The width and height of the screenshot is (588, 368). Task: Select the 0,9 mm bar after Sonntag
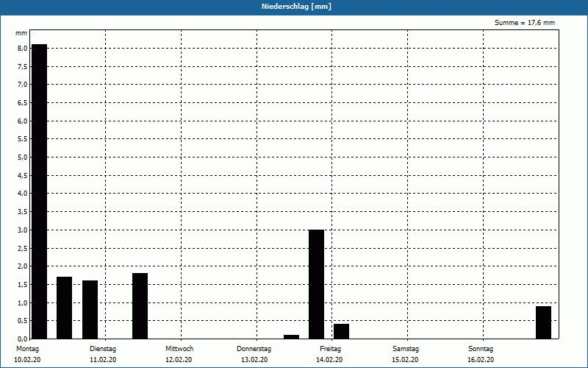tap(543, 322)
